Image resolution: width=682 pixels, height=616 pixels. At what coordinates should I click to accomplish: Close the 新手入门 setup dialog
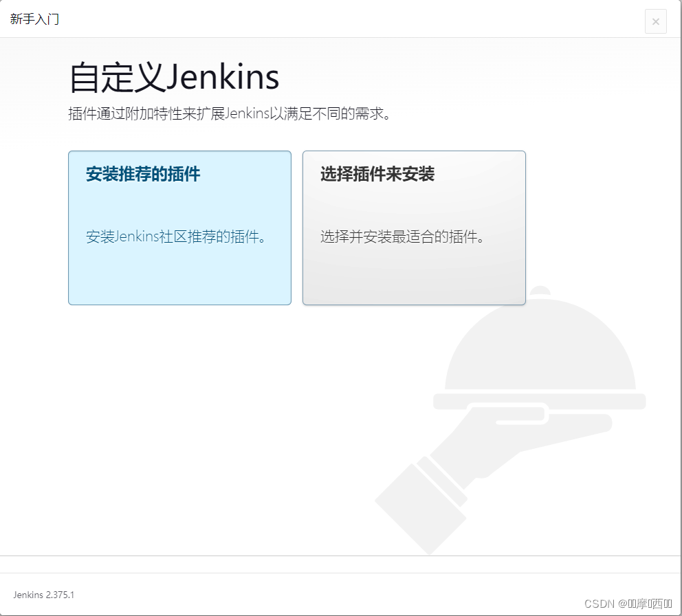655,21
